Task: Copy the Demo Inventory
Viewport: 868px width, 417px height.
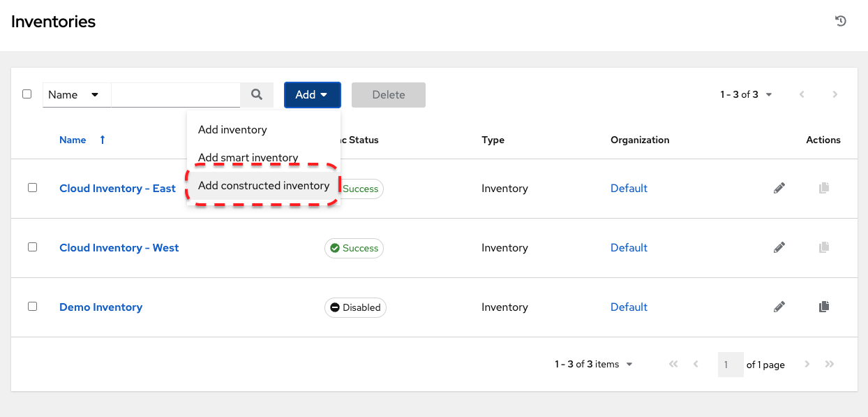Action: (x=824, y=307)
